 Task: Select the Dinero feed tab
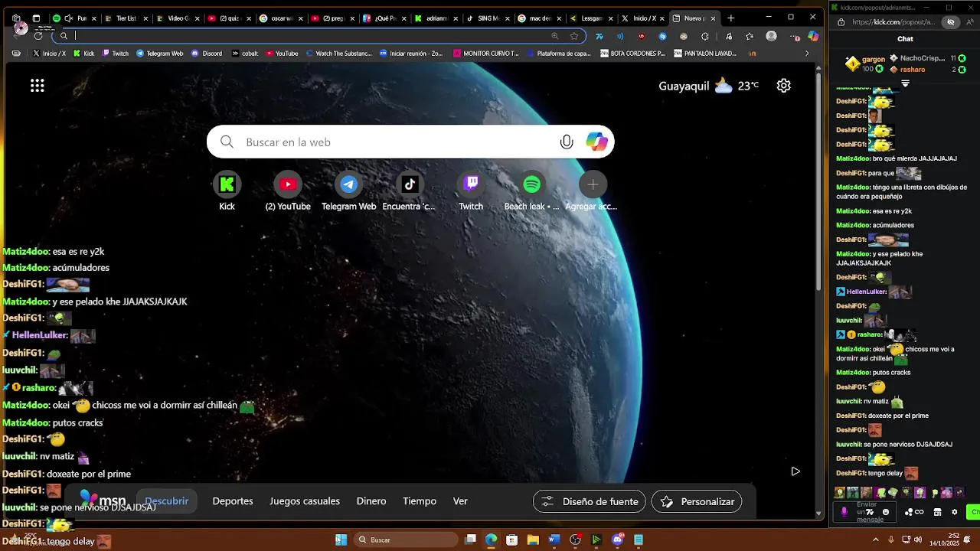(x=371, y=501)
